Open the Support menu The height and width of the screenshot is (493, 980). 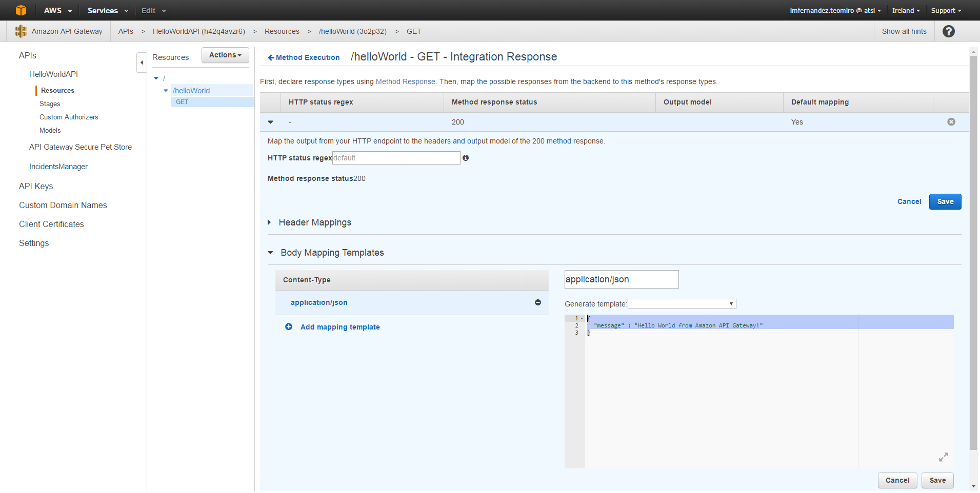click(946, 10)
